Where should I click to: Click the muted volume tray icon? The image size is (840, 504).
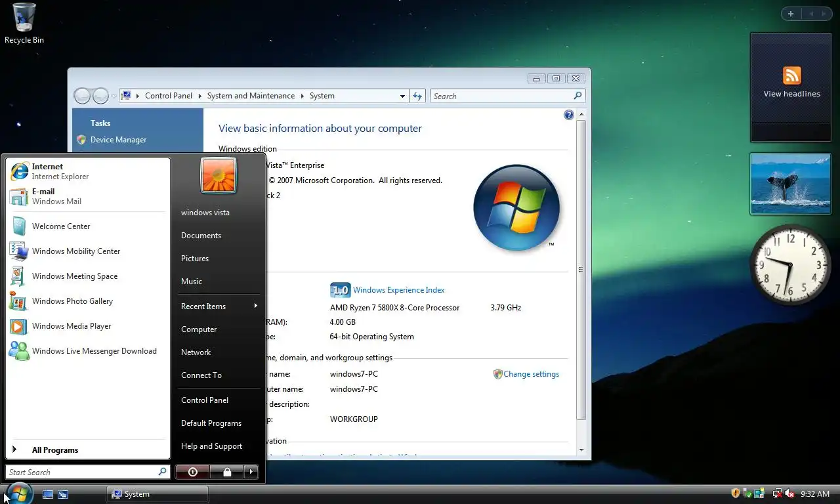pyautogui.click(x=789, y=493)
